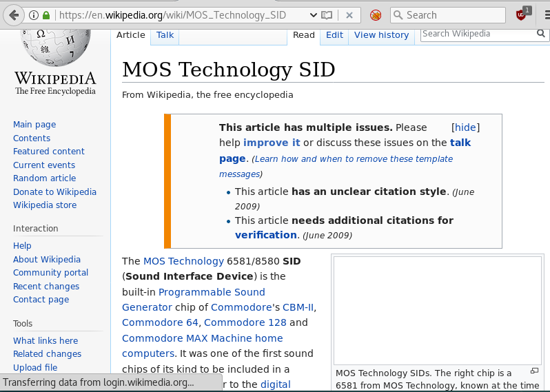Focus the browser Search field
The image size is (550, 392).
click(x=447, y=15)
